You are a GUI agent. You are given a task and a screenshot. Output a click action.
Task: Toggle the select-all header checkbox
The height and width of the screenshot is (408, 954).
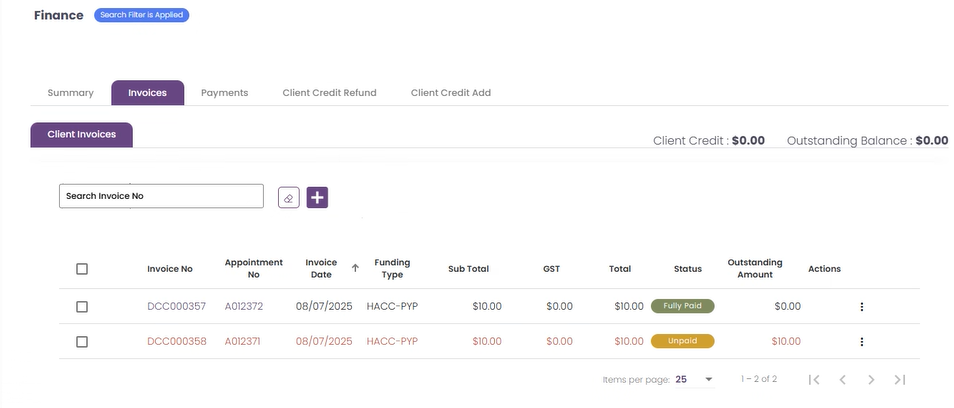82,269
